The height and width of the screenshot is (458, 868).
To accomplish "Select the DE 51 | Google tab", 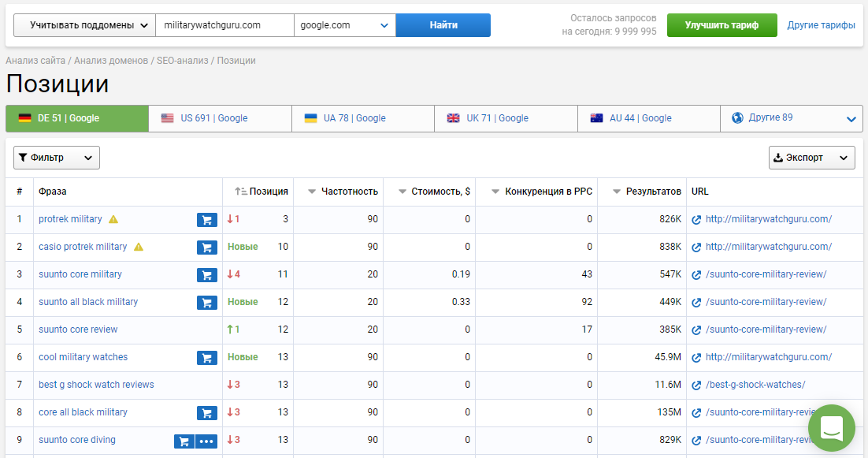I will [77, 118].
